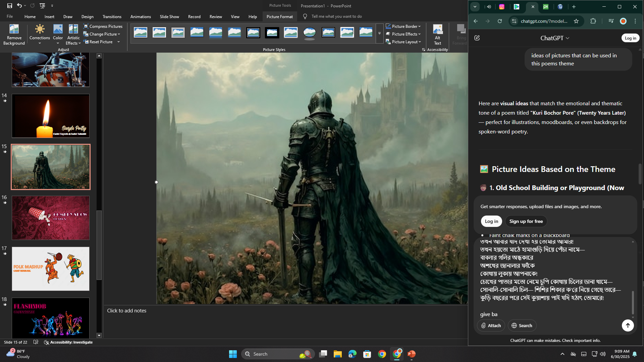This screenshot has width=644, height=362.
Task: Click the chatgpt.com address bar
Action: (544, 21)
